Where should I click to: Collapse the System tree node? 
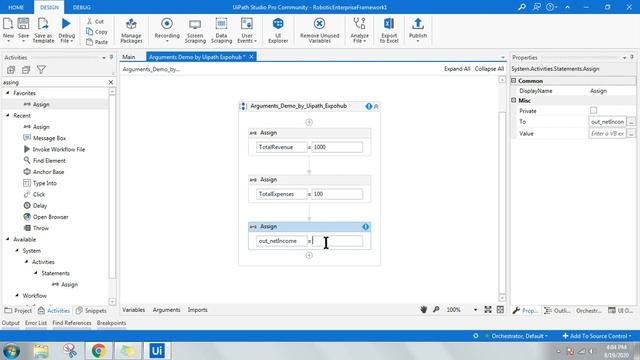coord(17,250)
